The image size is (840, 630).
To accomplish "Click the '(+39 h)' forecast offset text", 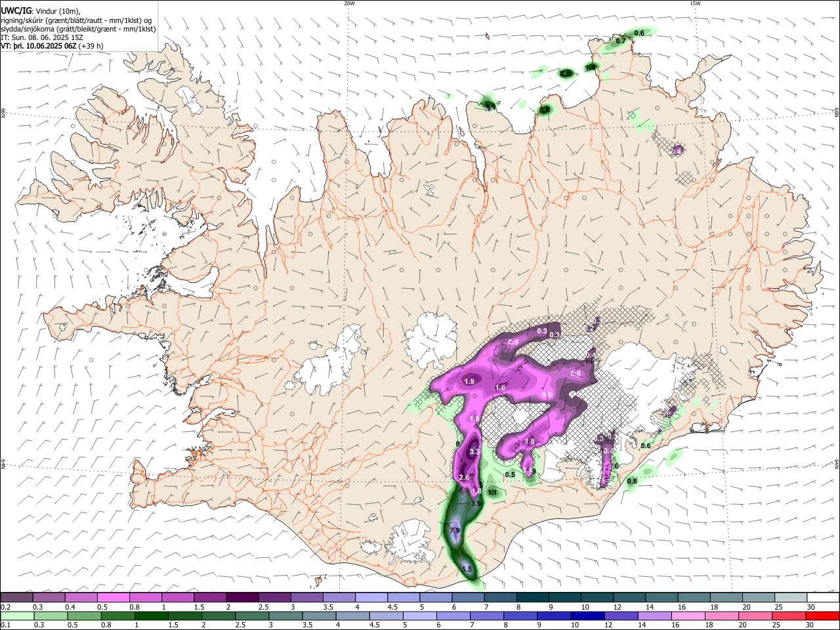I will (x=91, y=46).
